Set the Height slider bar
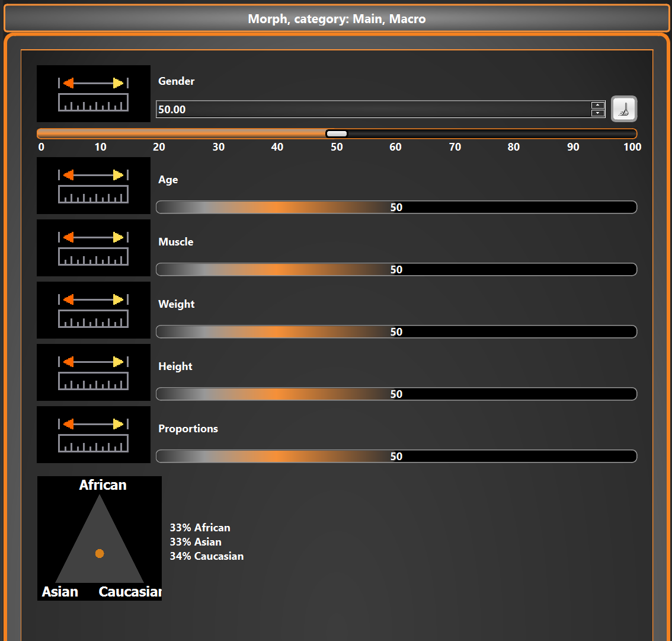Viewport: 672px width, 641px height. (x=396, y=394)
